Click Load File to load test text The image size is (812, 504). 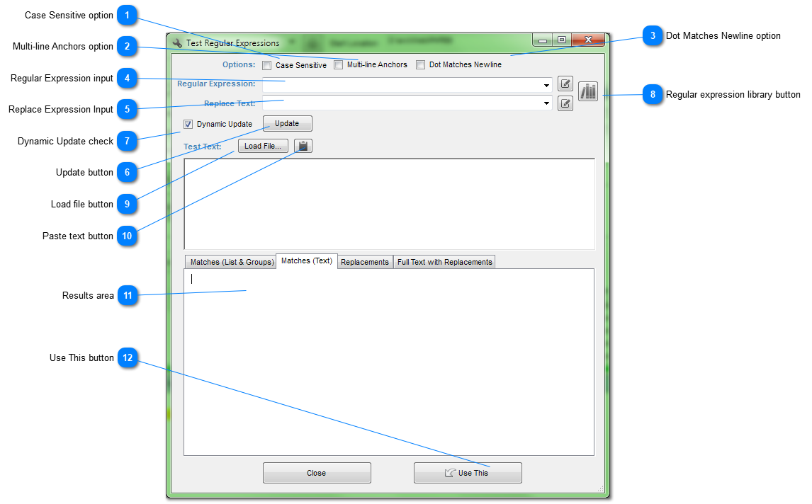click(263, 146)
